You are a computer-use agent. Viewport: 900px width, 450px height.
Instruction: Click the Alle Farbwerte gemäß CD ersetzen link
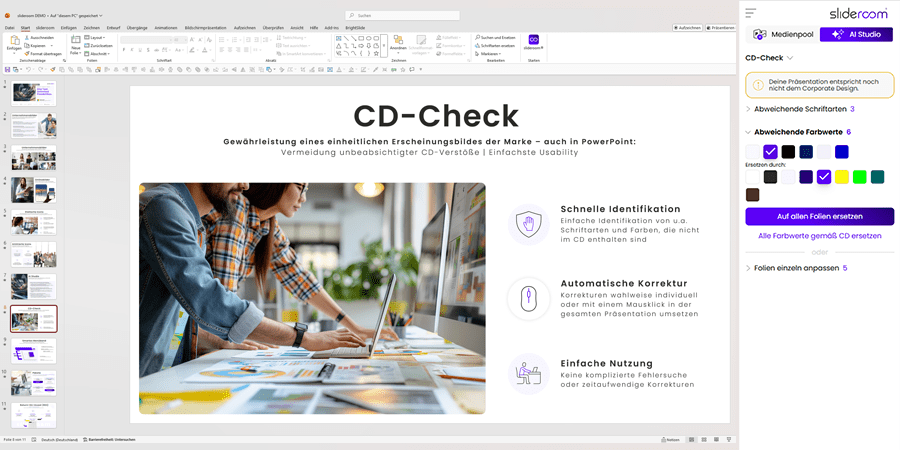pyautogui.click(x=819, y=236)
